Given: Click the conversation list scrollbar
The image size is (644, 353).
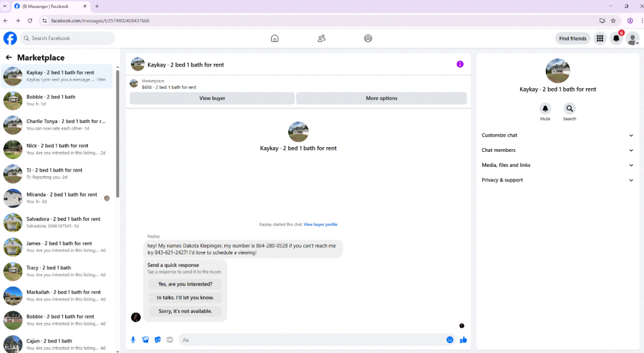Looking at the screenshot, I should coord(118,134).
